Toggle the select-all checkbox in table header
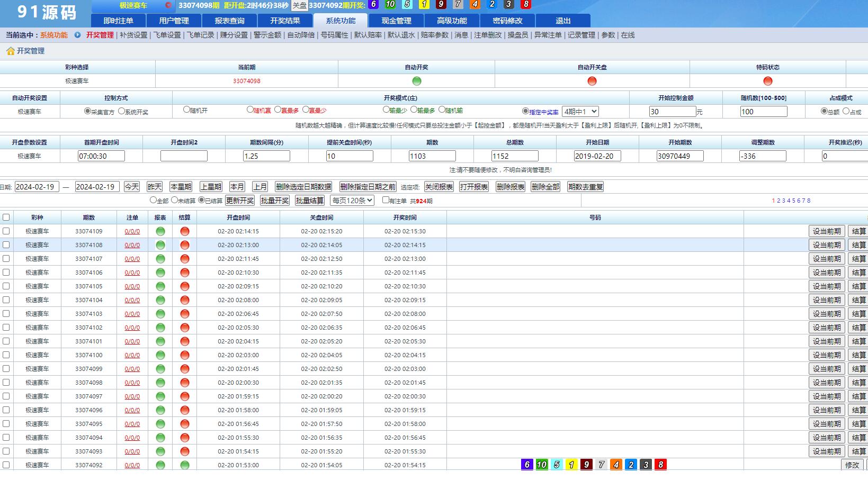This screenshot has width=868, height=481. [6, 217]
